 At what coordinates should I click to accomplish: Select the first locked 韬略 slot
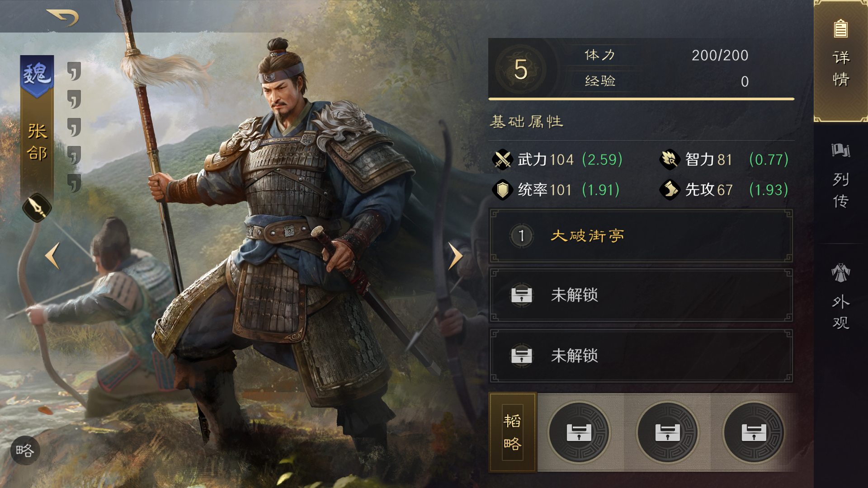pos(579,432)
